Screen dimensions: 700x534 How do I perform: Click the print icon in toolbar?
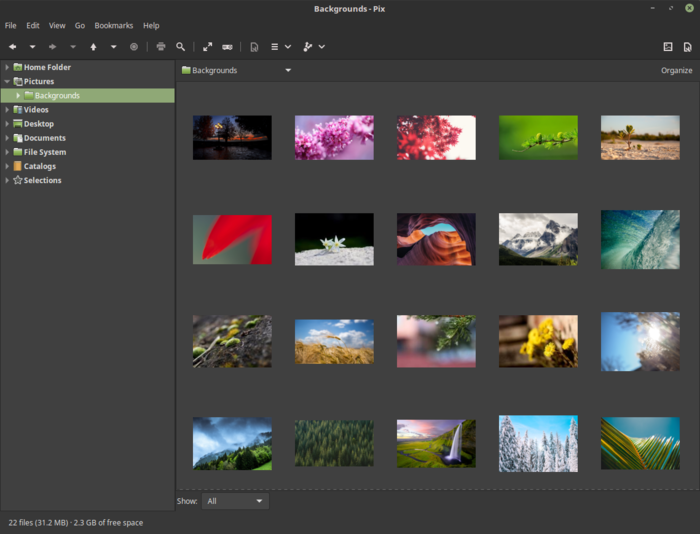pos(160,46)
